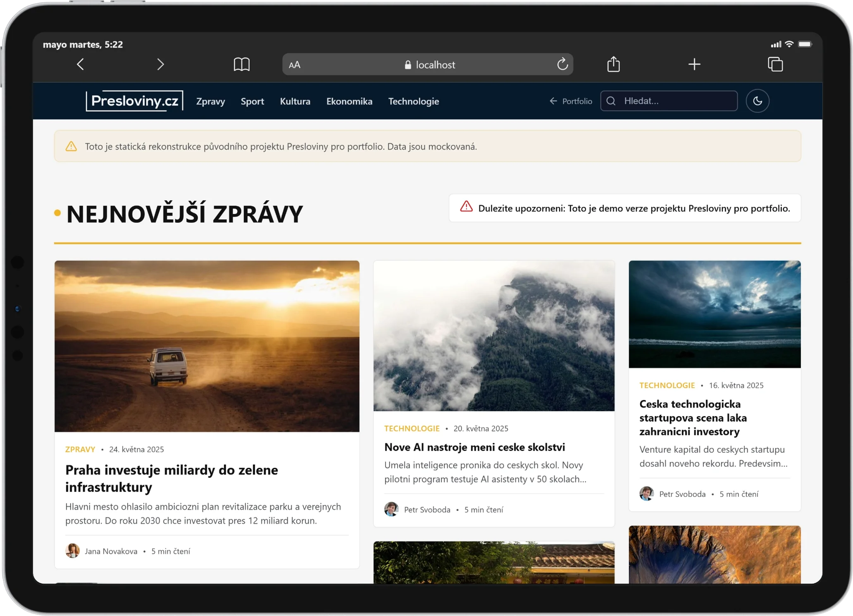The image size is (853, 616).
Task: Click the Presloviny.cz logo
Action: click(134, 101)
